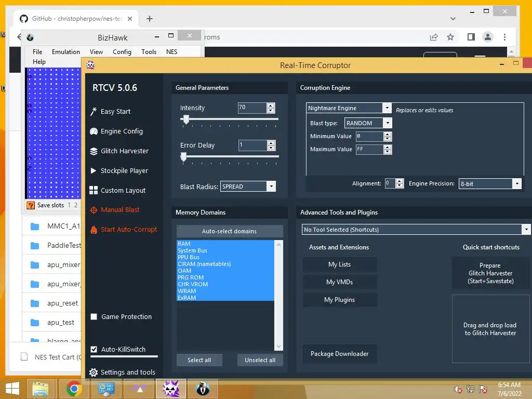This screenshot has height=399, width=532.
Task: Open Glitch Harvester stack icon
Action: coord(94,151)
